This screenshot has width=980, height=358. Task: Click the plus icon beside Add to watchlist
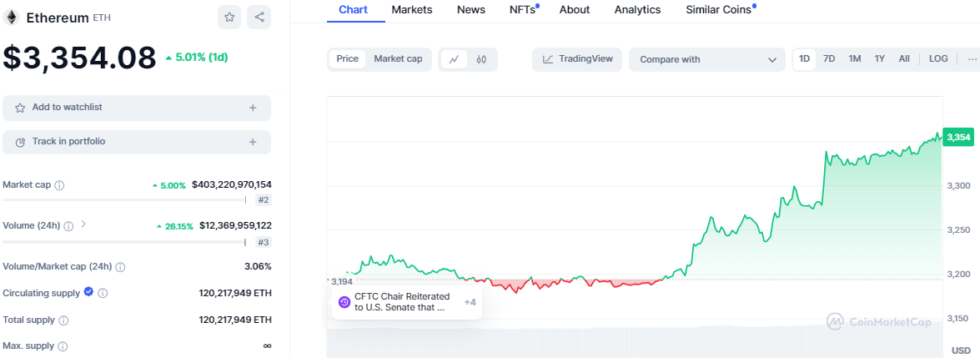click(253, 108)
